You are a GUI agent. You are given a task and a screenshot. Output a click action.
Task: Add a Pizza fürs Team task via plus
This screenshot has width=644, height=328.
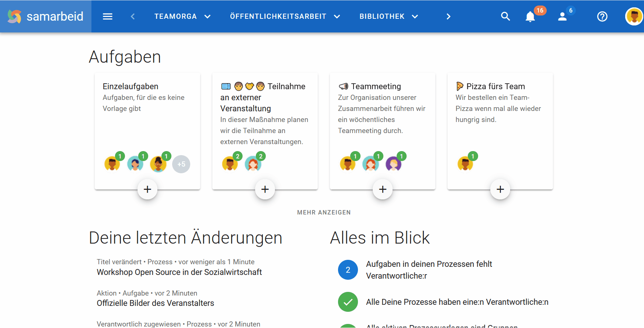[x=500, y=189]
